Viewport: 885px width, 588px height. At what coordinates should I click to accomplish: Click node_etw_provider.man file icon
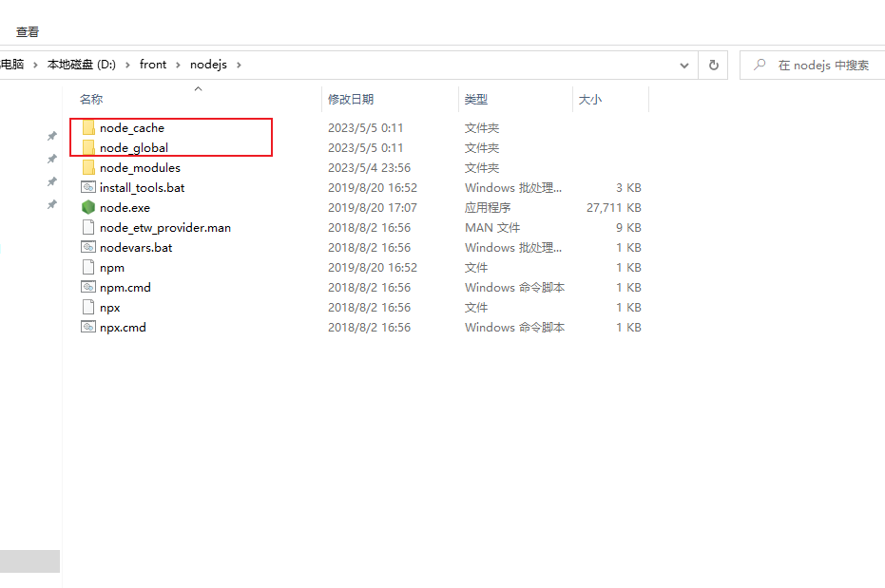coord(88,227)
